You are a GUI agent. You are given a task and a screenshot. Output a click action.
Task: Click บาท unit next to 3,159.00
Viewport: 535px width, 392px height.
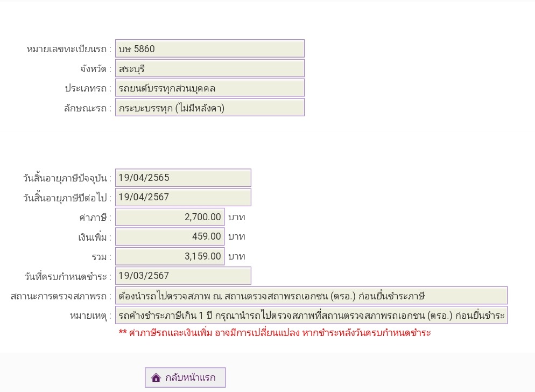[236, 256]
